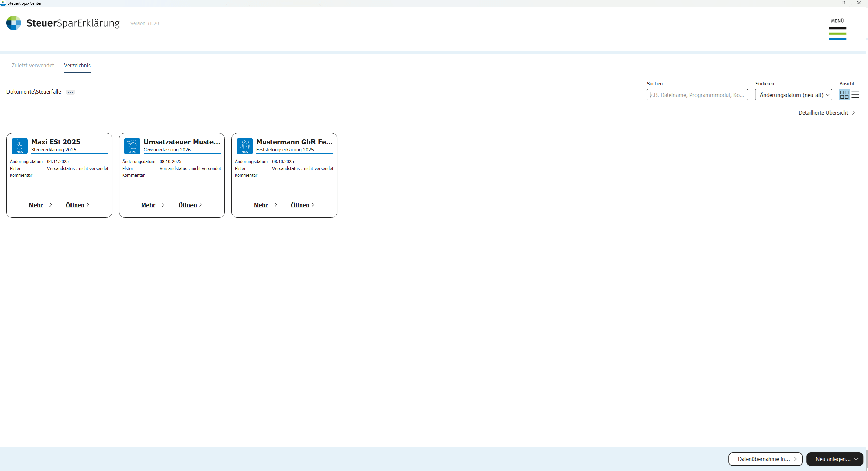Expand the Neu anlegen dropdown button

(x=834, y=459)
